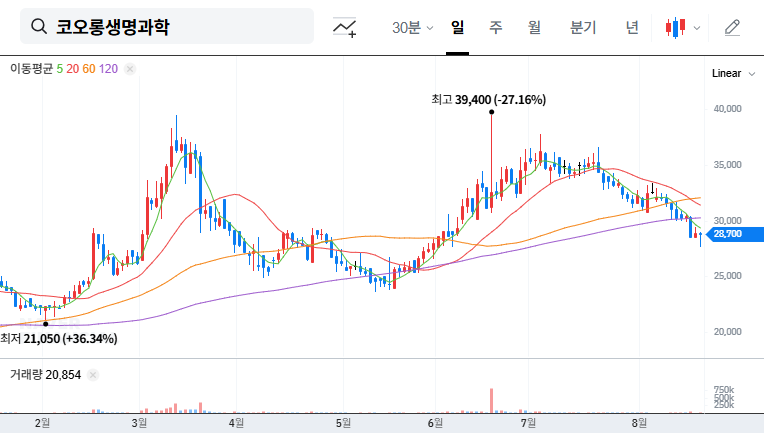Switch to the 주 weekly tab

495,28
